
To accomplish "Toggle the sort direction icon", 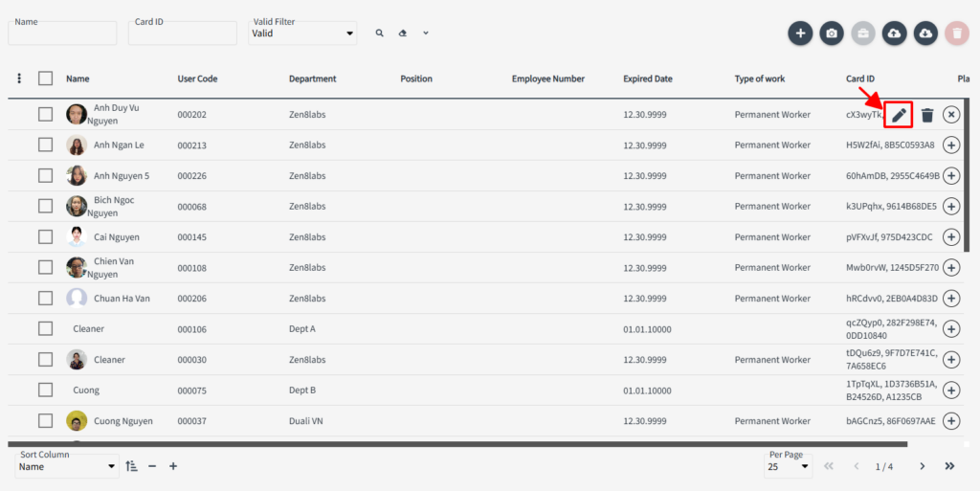I will point(132,466).
